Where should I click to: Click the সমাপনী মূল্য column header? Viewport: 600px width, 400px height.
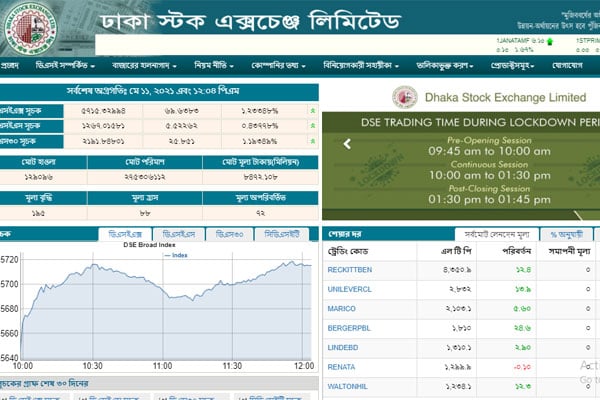[569, 251]
